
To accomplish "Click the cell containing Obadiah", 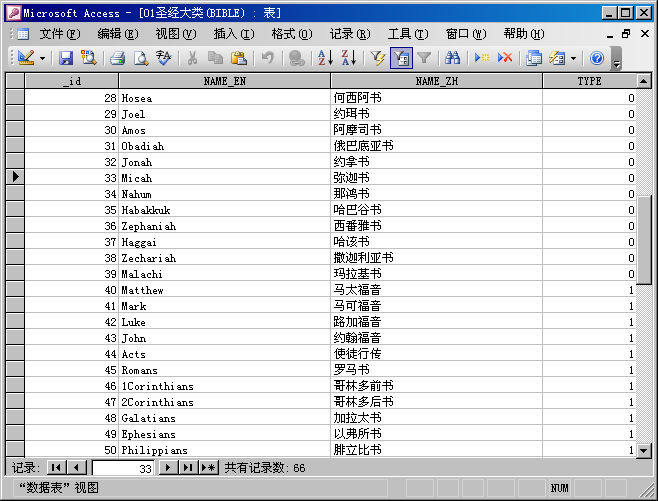I will click(225, 146).
